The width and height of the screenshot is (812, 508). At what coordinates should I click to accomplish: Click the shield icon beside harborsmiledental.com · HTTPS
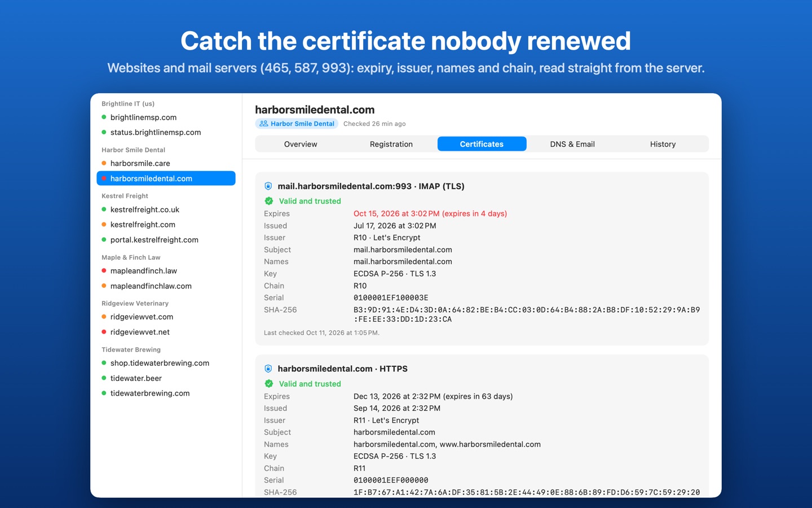pos(268,369)
